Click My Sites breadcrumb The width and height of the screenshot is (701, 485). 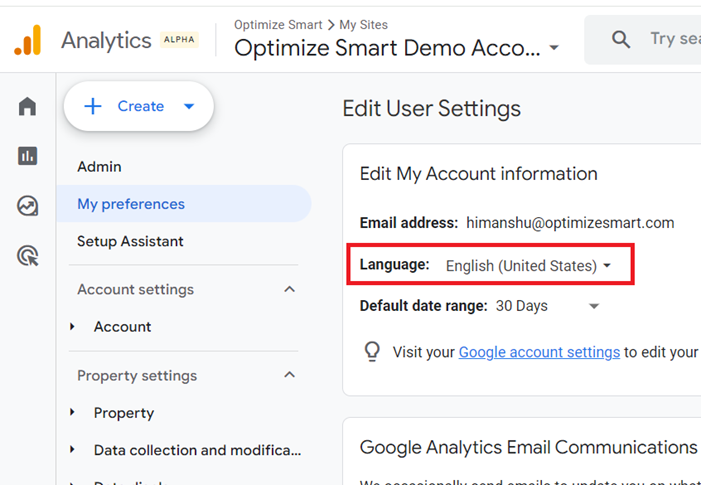[x=363, y=25]
